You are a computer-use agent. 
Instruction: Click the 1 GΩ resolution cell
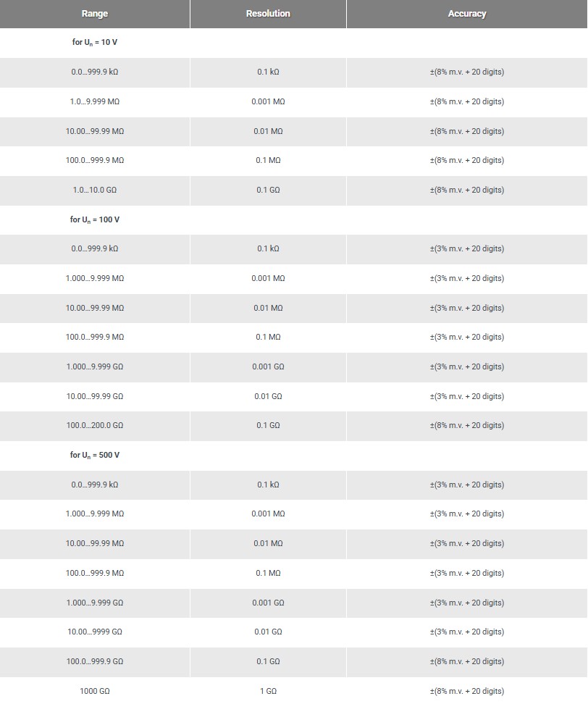[x=268, y=691]
